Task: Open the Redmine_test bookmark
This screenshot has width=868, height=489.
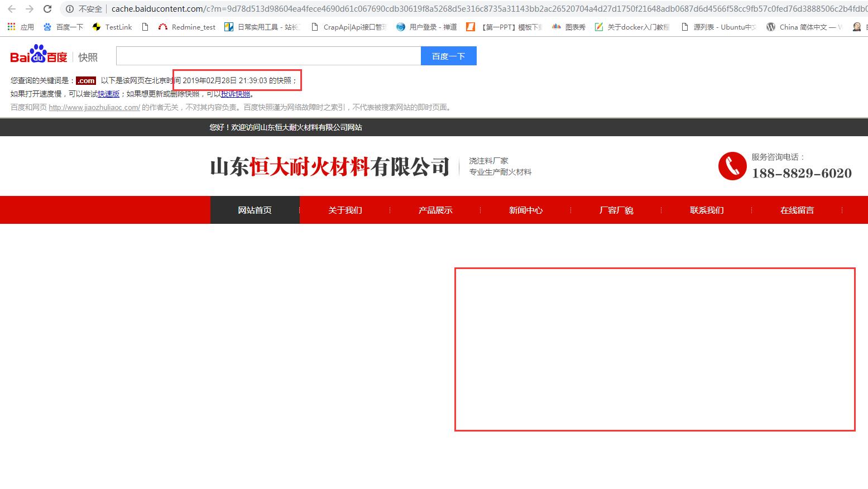Action: [187, 27]
